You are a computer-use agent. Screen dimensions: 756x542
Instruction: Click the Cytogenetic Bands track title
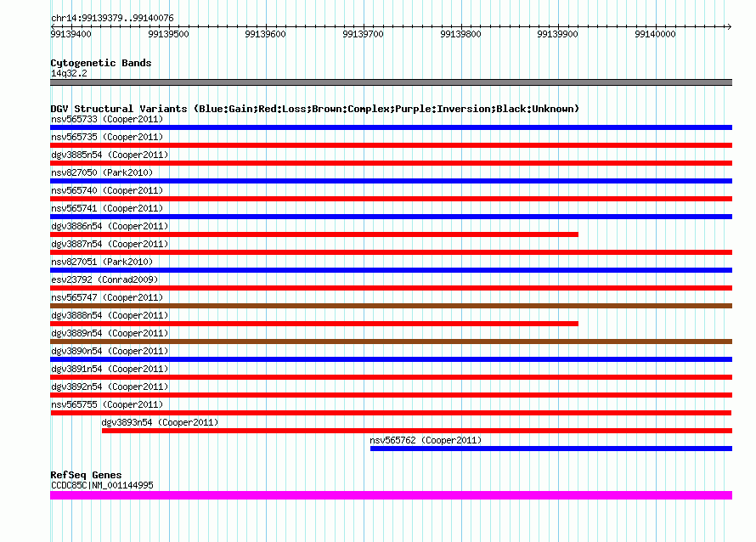click(x=101, y=63)
